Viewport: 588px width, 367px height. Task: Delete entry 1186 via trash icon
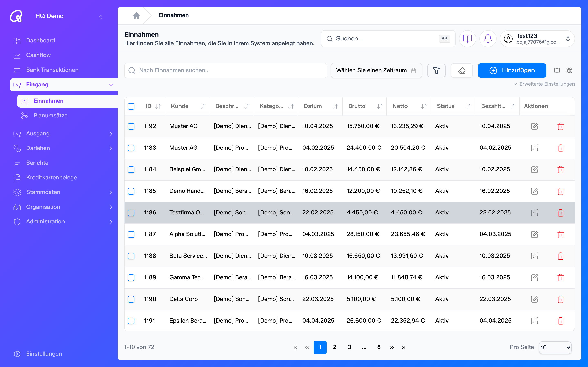(x=561, y=213)
